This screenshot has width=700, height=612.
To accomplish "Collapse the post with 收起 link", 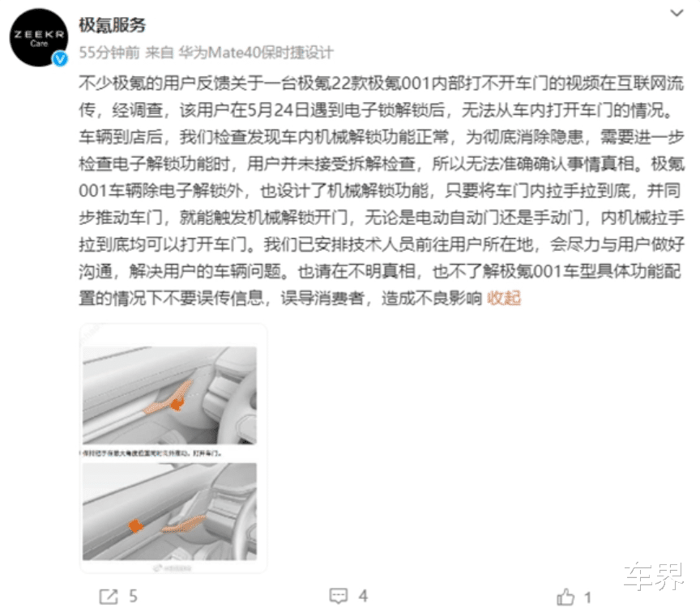I will 504,298.
